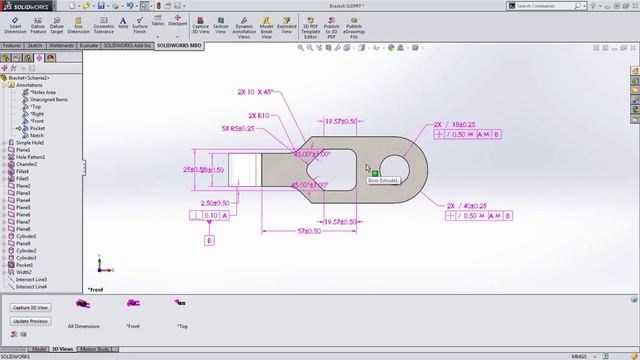
Task: Switch to the SOLIDWORKS Add-Ins tab
Action: click(x=127, y=46)
